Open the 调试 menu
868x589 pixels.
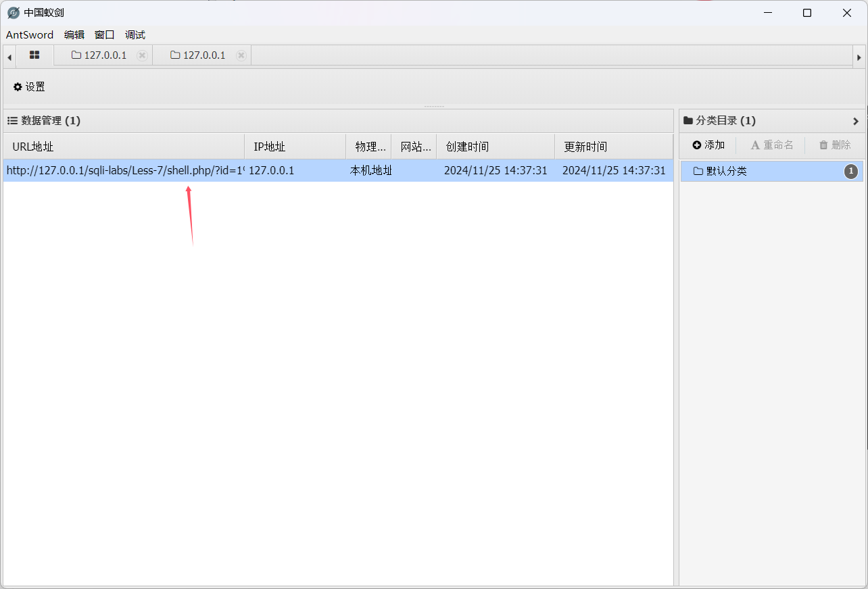[135, 35]
